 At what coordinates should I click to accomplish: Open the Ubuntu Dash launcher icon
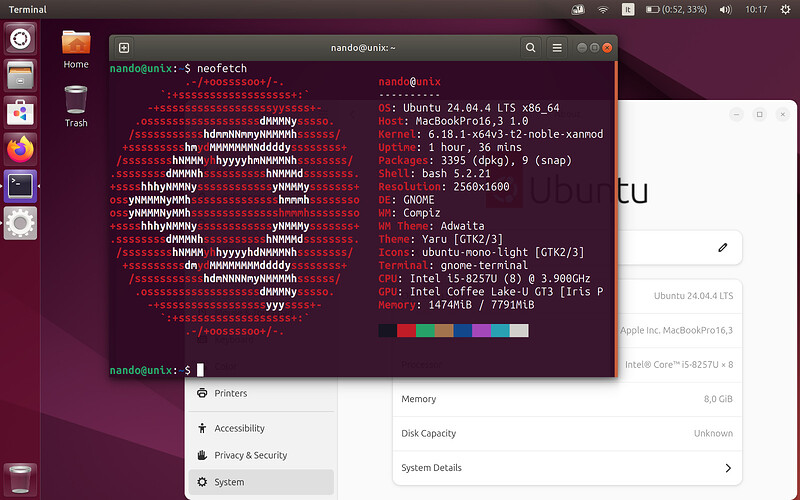tap(20, 39)
